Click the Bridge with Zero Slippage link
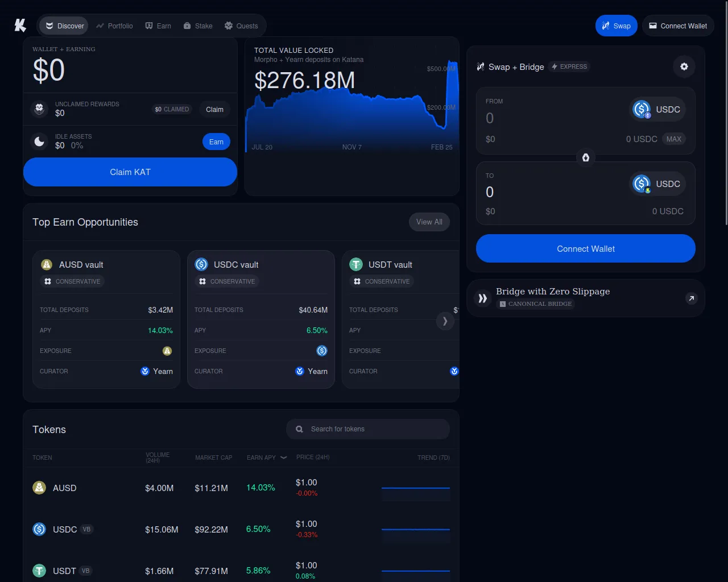 tap(586, 298)
